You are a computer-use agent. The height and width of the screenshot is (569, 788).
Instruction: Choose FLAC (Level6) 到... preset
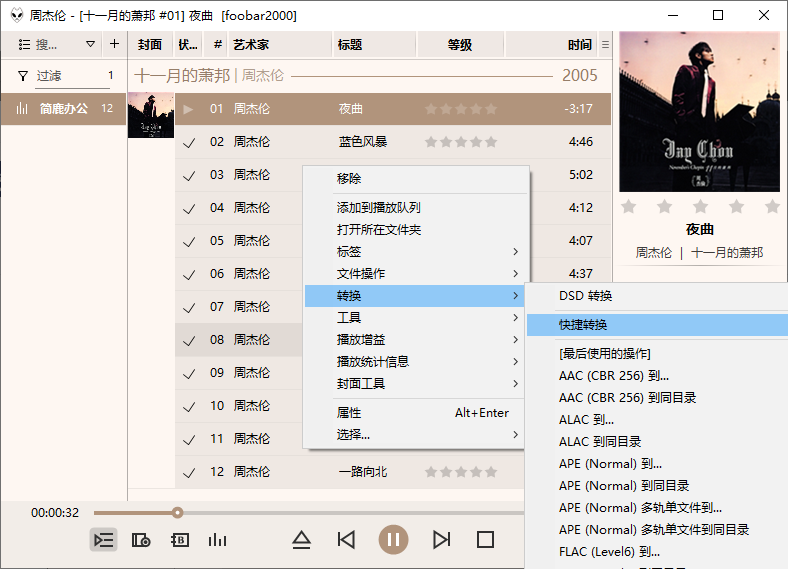pos(657,551)
